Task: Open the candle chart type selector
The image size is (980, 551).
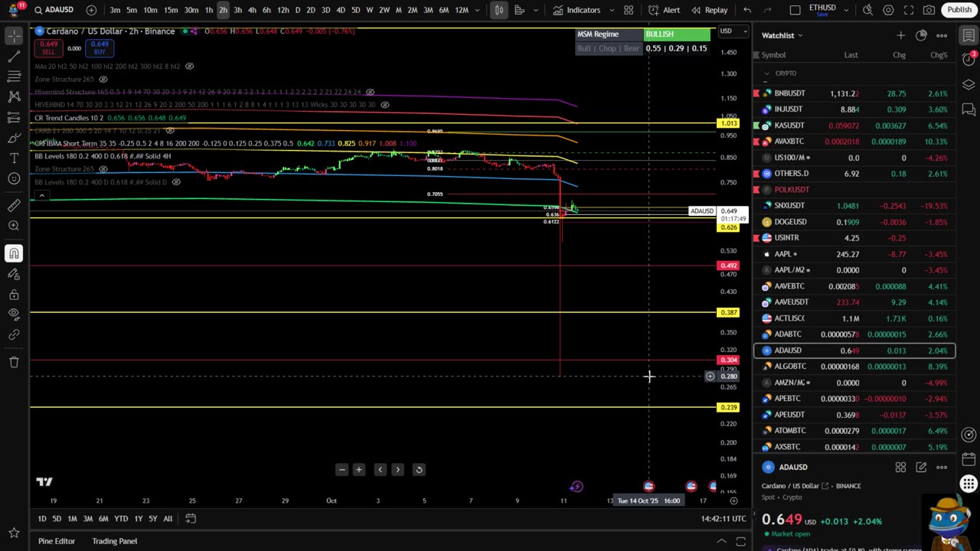Action: tap(498, 10)
